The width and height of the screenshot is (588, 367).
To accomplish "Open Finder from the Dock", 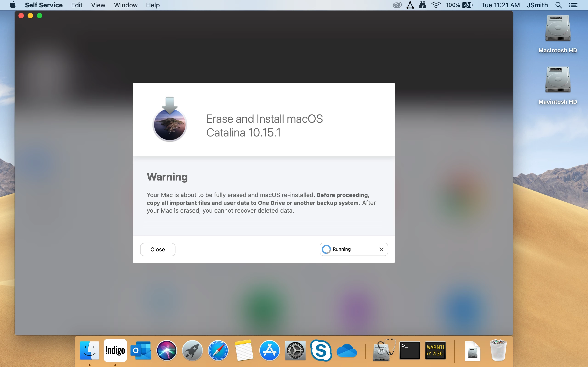I will click(89, 350).
